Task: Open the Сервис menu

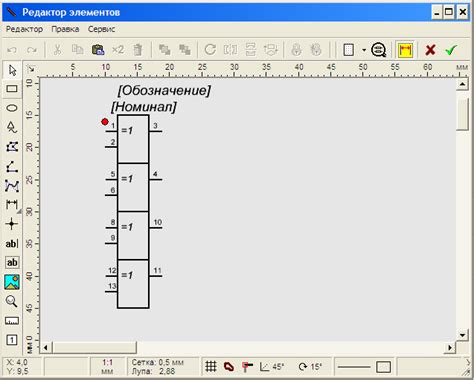Action: (x=102, y=29)
